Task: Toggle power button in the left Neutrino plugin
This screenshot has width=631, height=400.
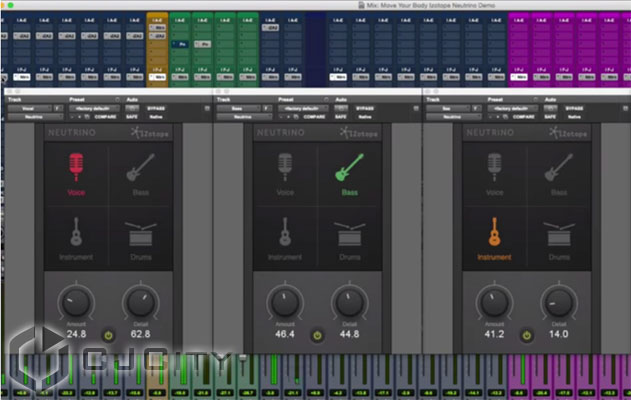Action: pyautogui.click(x=108, y=335)
